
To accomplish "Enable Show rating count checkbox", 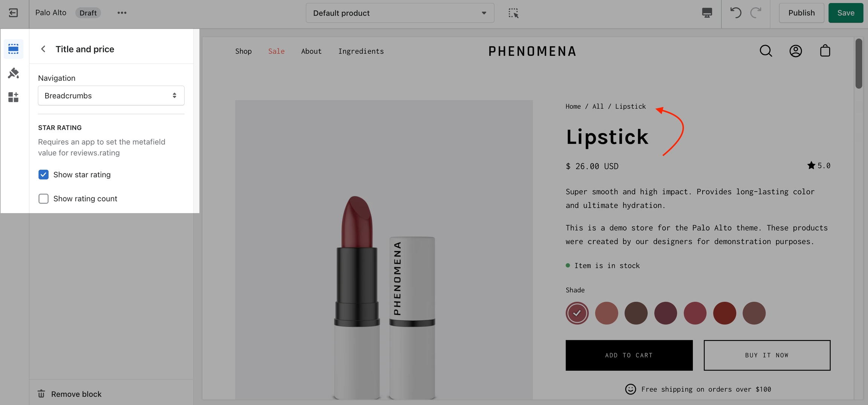I will 43,199.
